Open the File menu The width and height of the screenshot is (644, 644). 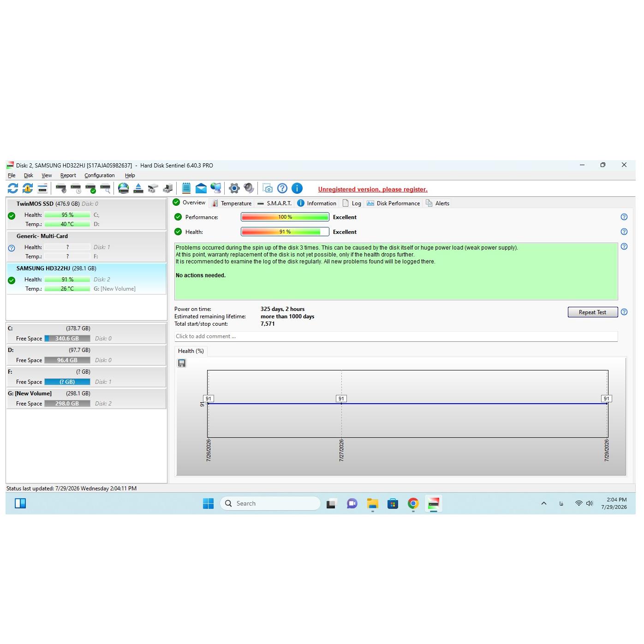click(x=12, y=175)
